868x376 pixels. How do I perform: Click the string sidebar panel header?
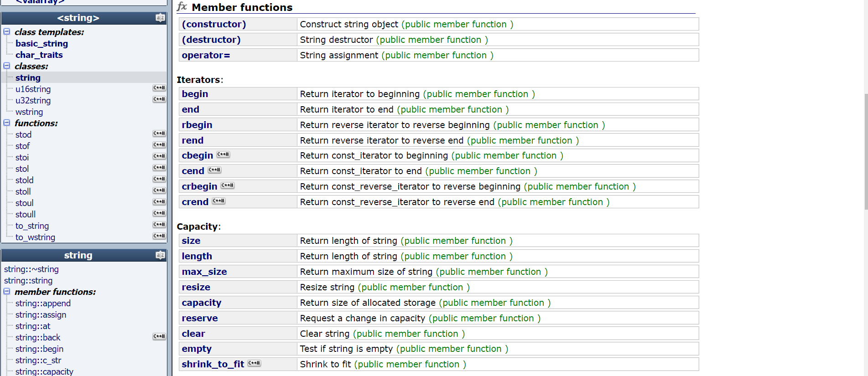(x=84, y=255)
